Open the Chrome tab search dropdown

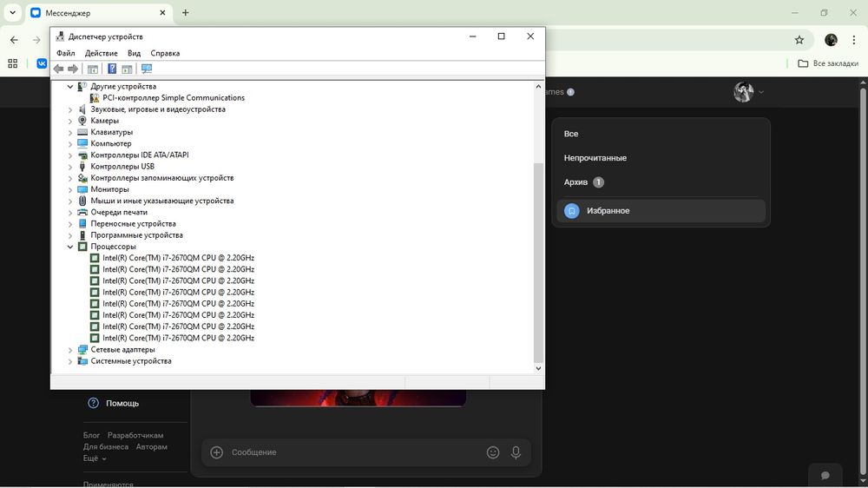tap(12, 13)
